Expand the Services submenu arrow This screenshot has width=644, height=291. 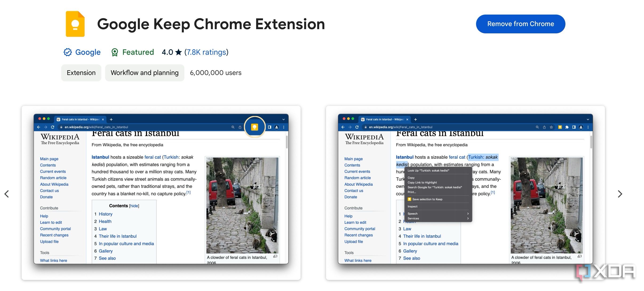point(468,219)
